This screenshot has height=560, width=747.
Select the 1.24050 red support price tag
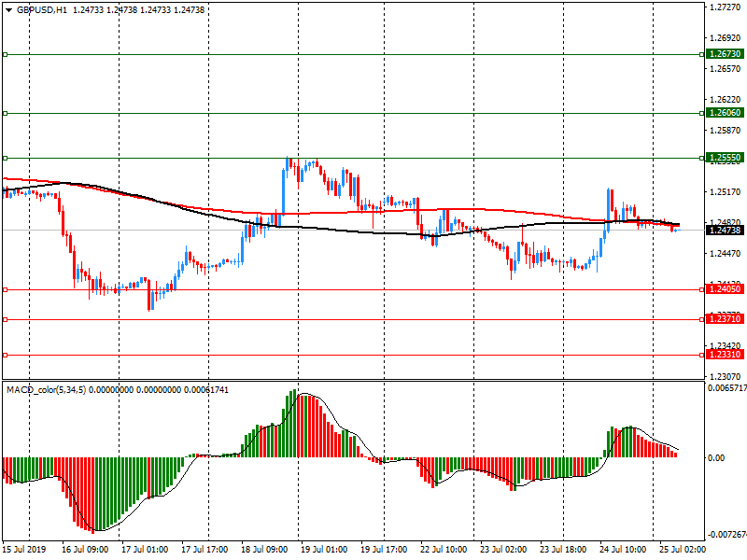coord(725,289)
